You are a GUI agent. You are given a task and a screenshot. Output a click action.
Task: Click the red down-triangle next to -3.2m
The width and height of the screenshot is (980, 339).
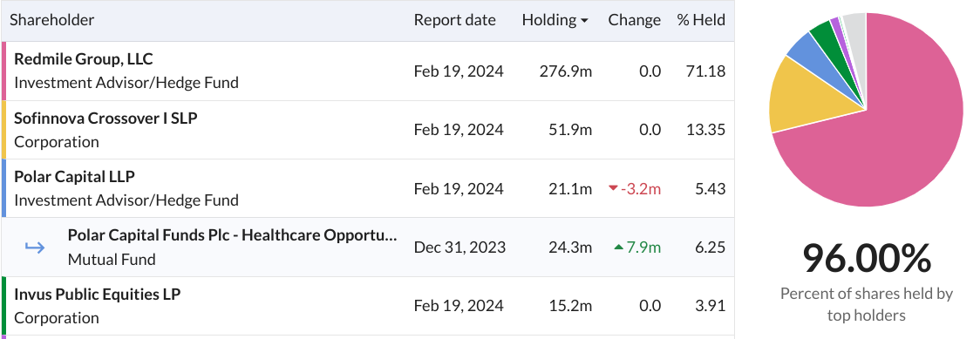(612, 188)
